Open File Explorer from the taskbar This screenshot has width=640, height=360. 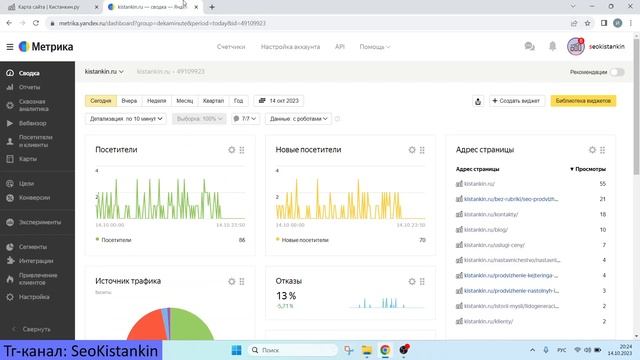367,350
